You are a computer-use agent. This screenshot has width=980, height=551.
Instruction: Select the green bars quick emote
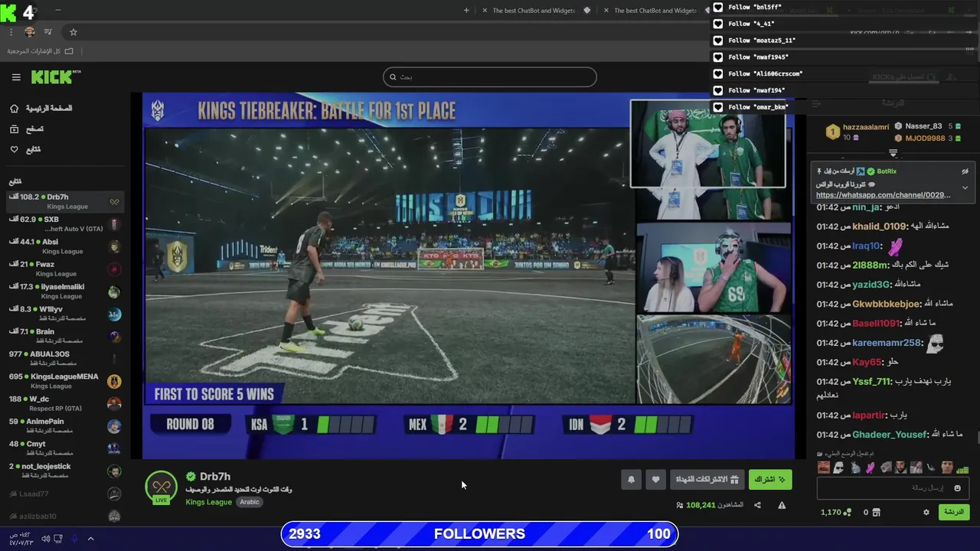pyautogui.click(x=962, y=468)
